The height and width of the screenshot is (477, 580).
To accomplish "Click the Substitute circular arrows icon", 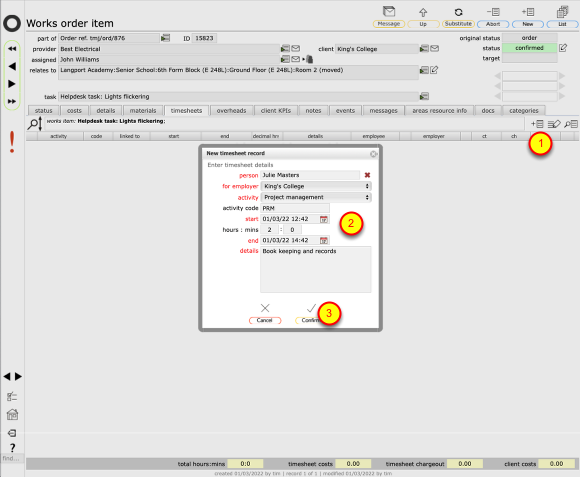I will [458, 12].
